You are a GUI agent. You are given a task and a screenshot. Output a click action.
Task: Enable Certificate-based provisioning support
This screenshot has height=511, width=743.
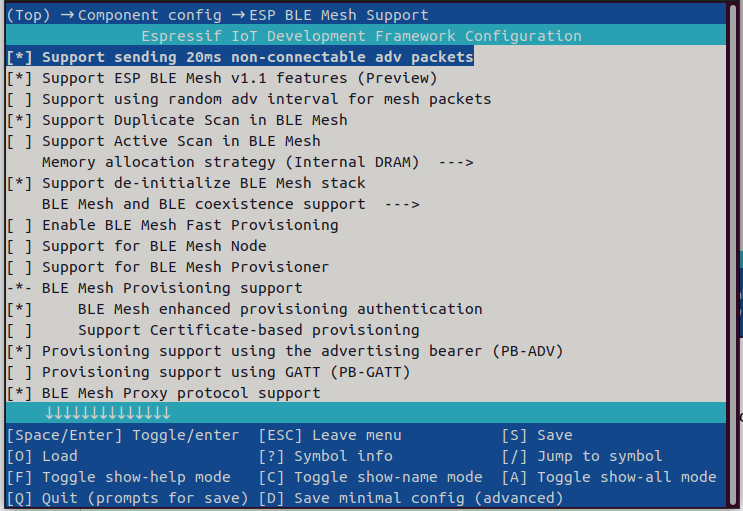19,330
